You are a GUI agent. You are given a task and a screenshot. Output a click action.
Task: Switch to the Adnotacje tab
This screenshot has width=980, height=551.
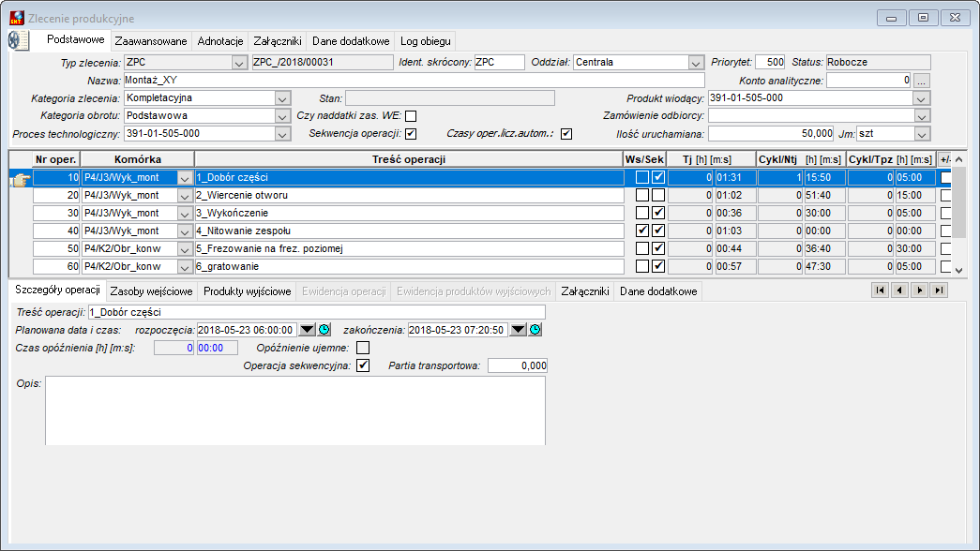(x=220, y=41)
